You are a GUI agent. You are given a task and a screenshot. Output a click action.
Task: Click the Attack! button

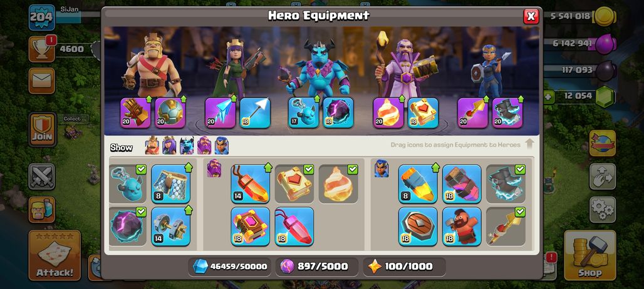coord(55,255)
